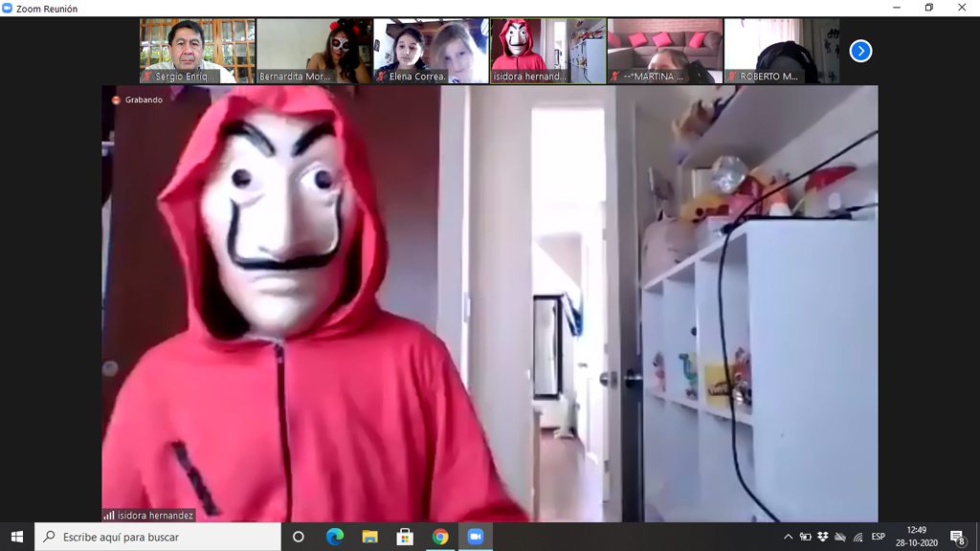Screen dimensions: 980x551
Task: Click the taskbar search field
Action: 158,537
